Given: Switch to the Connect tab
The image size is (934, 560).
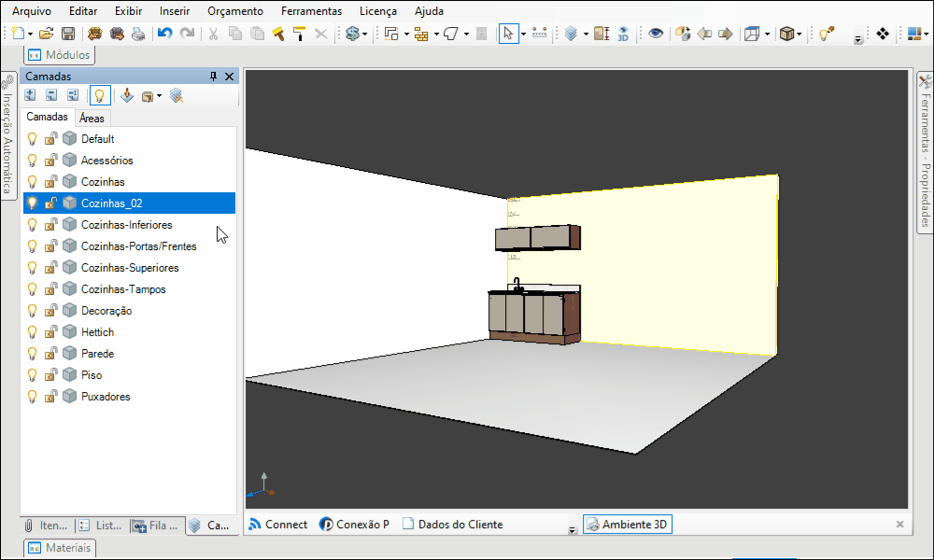Looking at the screenshot, I should coord(278,525).
